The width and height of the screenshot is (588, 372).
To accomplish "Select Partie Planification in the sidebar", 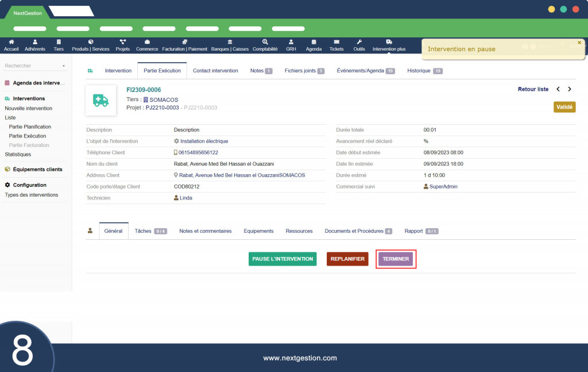I will click(30, 127).
